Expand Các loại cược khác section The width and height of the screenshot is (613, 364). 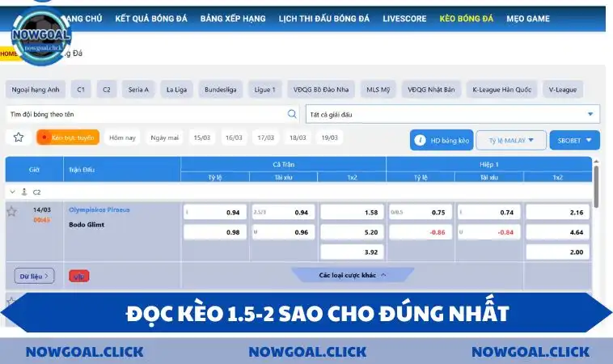(x=352, y=275)
